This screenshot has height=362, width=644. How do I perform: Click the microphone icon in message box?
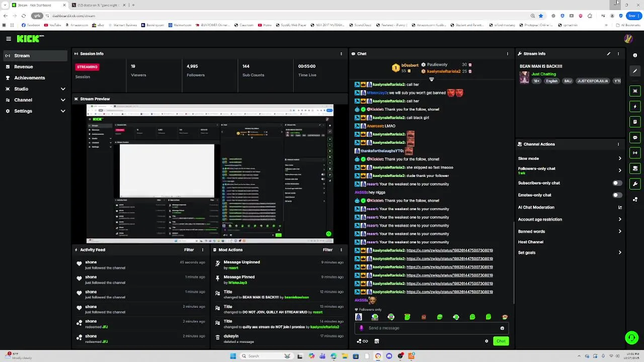click(x=361, y=328)
